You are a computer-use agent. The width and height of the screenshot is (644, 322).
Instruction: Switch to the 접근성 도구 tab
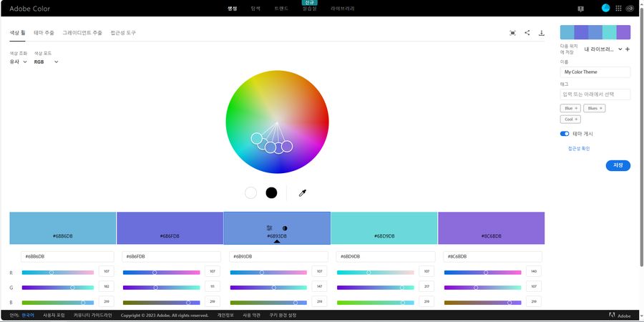tap(123, 33)
